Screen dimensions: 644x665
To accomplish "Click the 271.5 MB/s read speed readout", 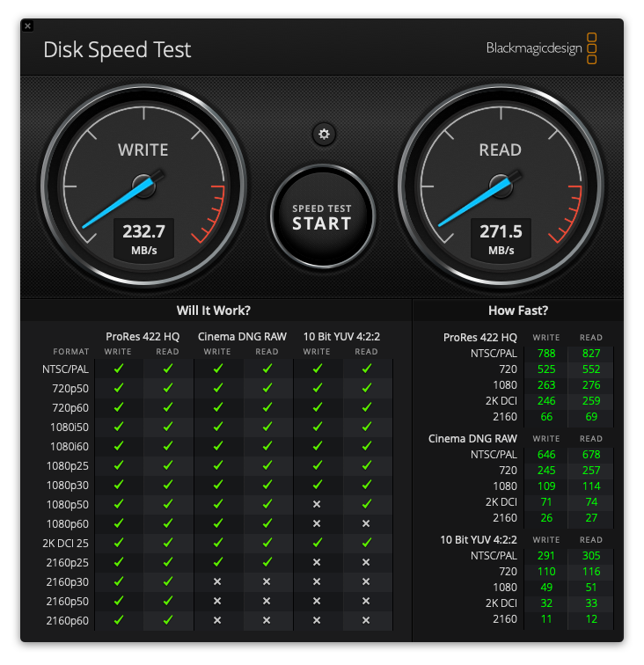I will [501, 238].
